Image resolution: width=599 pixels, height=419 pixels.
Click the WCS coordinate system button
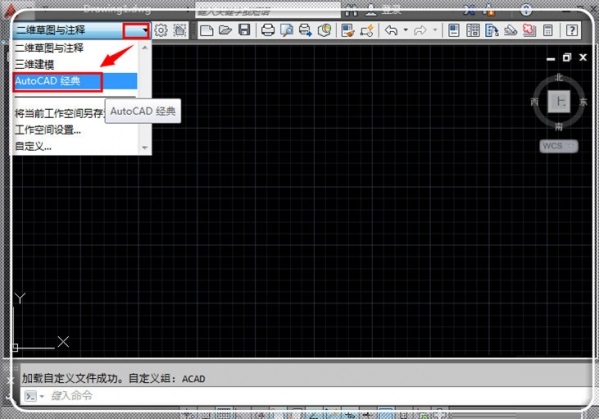(x=559, y=146)
